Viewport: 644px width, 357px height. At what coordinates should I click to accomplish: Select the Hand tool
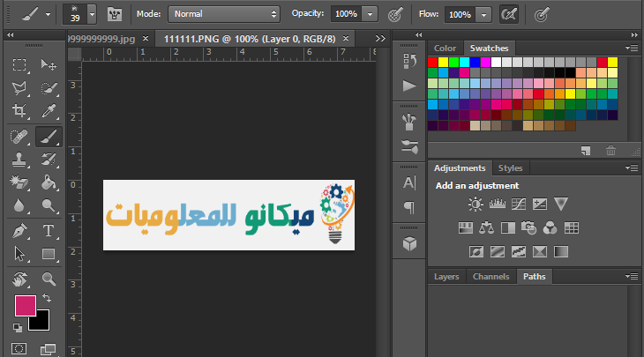19,279
